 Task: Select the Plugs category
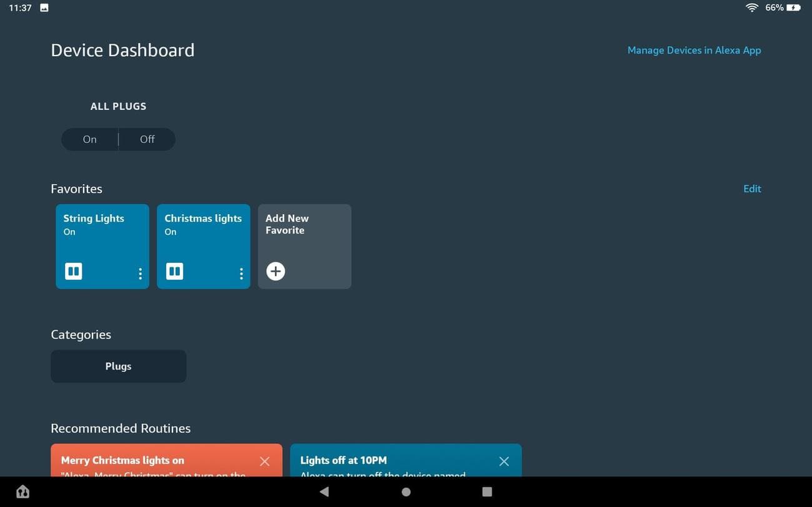click(118, 366)
